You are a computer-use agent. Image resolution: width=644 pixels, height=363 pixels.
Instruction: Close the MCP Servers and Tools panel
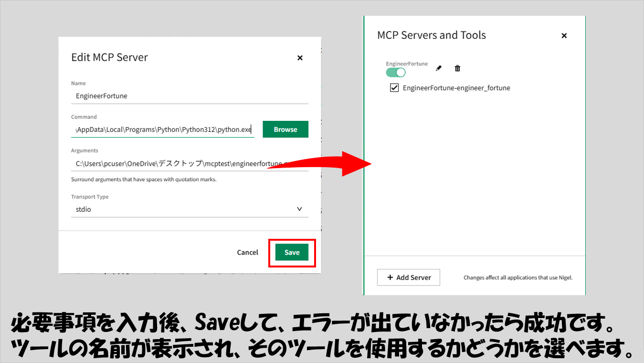[564, 35]
